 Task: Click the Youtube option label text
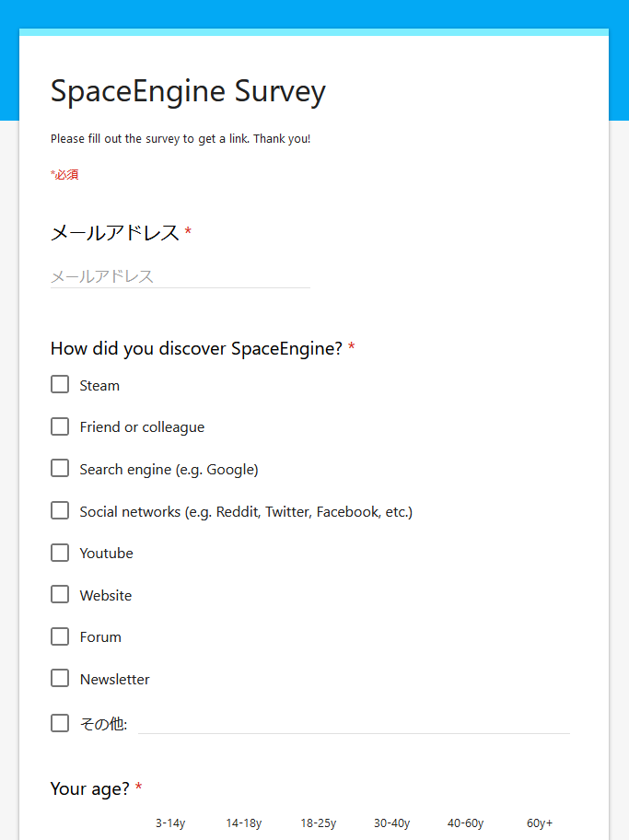click(x=107, y=554)
